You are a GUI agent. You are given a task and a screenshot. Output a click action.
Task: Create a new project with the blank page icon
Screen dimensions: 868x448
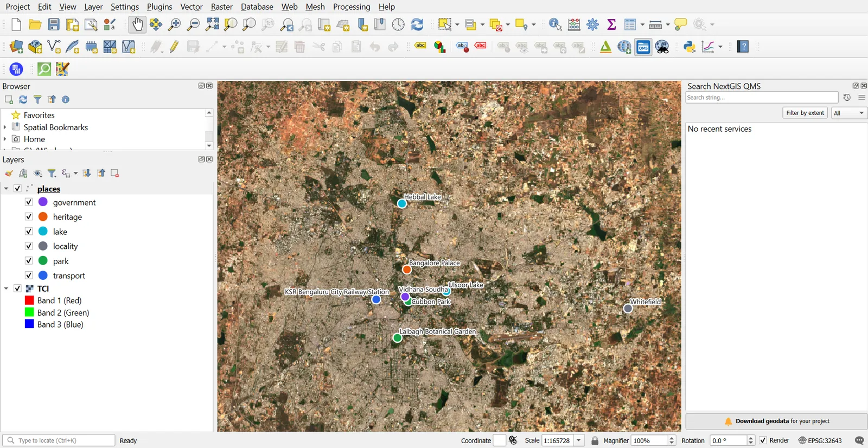(16, 24)
